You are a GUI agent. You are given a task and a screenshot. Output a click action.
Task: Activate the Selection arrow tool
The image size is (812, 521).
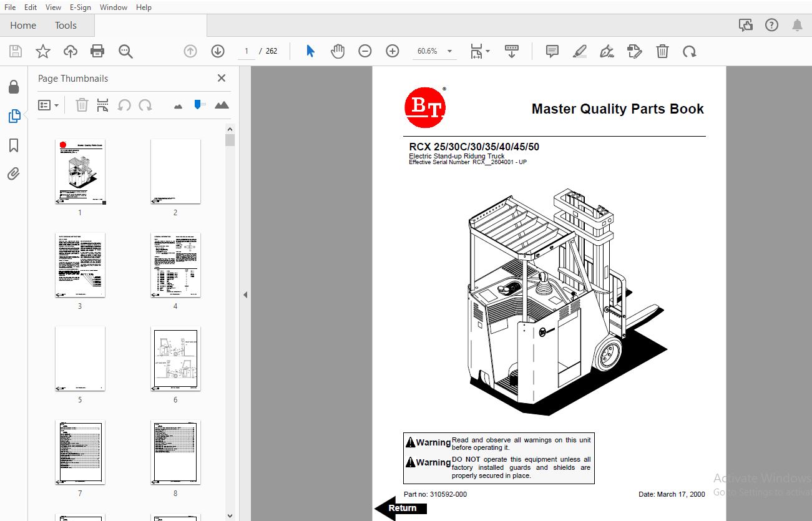[x=310, y=51]
